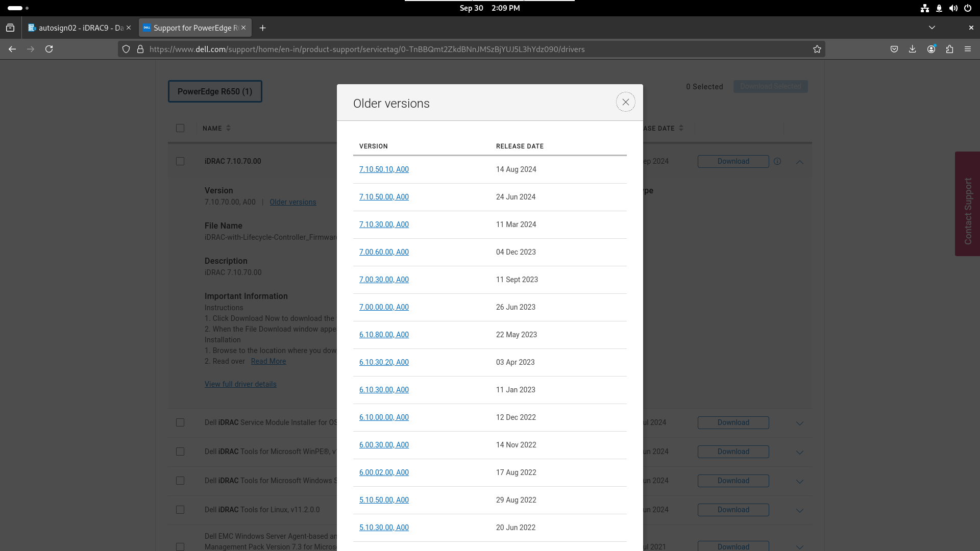980x551 pixels.
Task: Open version 7.10.50.00, A00 link
Action: [384, 197]
